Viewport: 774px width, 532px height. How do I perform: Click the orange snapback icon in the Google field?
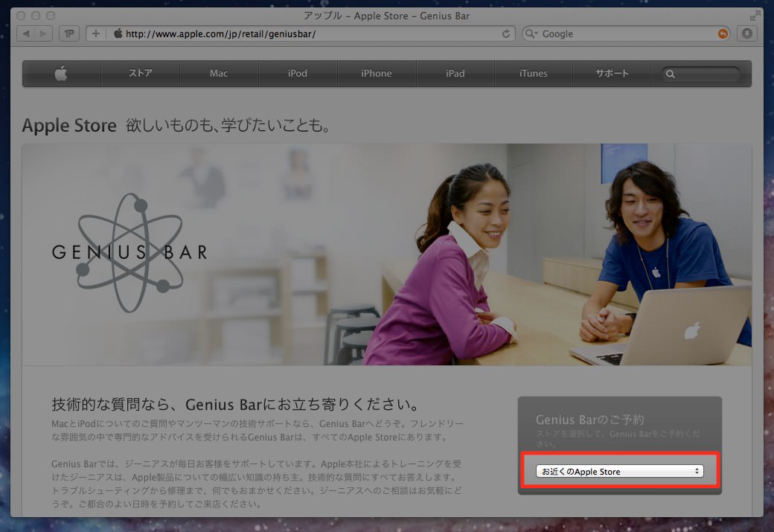click(723, 33)
